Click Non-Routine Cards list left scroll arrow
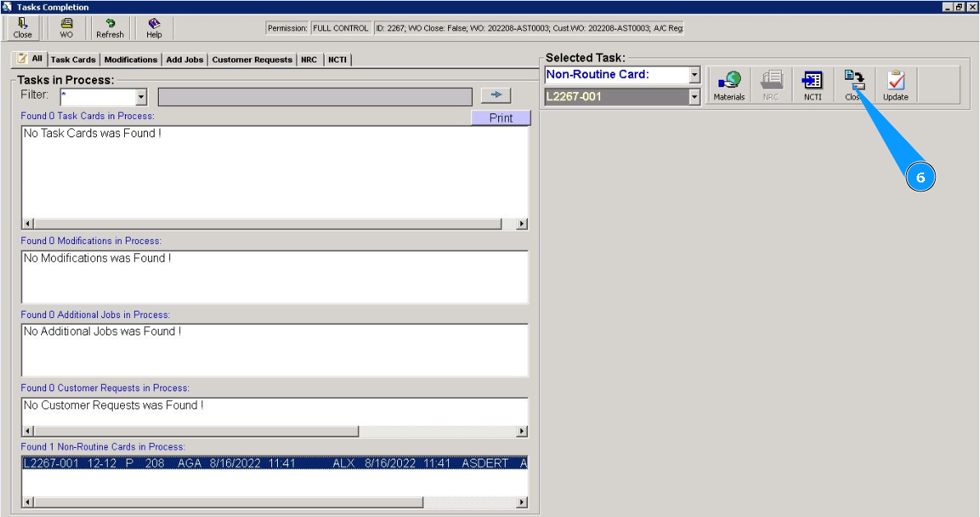The width and height of the screenshot is (980, 517). (x=27, y=502)
